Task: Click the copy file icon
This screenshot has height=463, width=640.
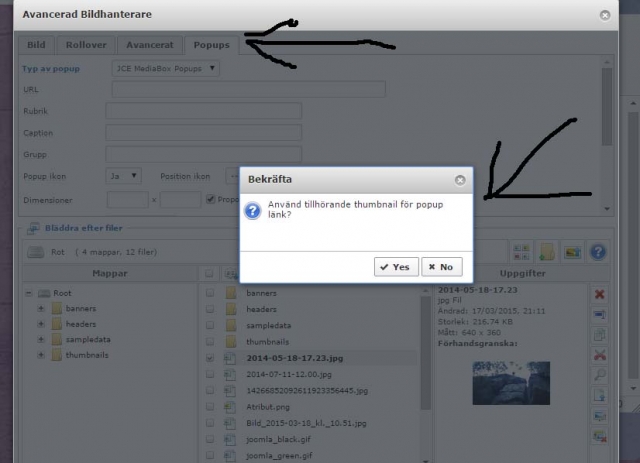Action: pos(600,334)
